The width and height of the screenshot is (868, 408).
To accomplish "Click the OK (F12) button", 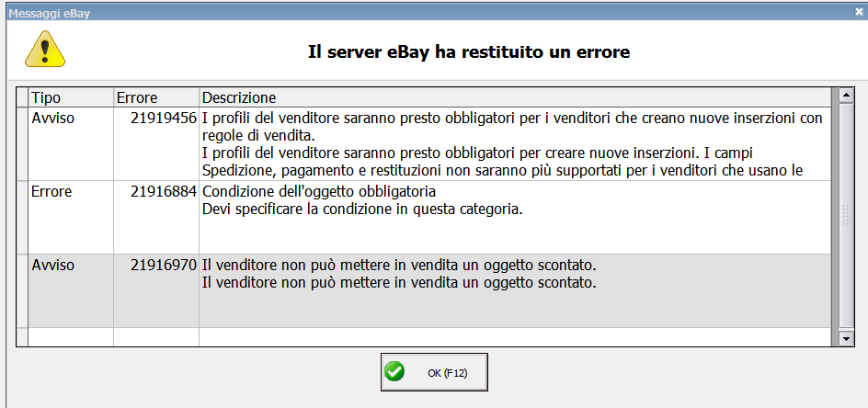I will click(x=434, y=372).
